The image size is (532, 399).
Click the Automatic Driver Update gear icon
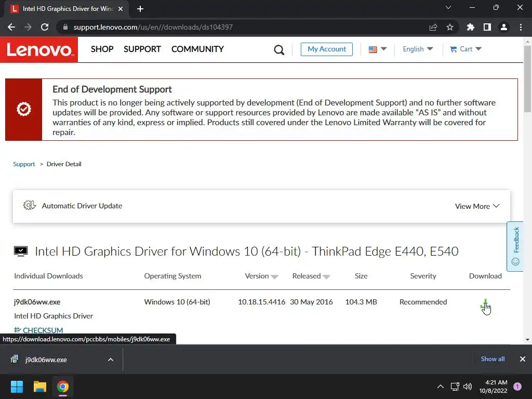click(x=30, y=205)
